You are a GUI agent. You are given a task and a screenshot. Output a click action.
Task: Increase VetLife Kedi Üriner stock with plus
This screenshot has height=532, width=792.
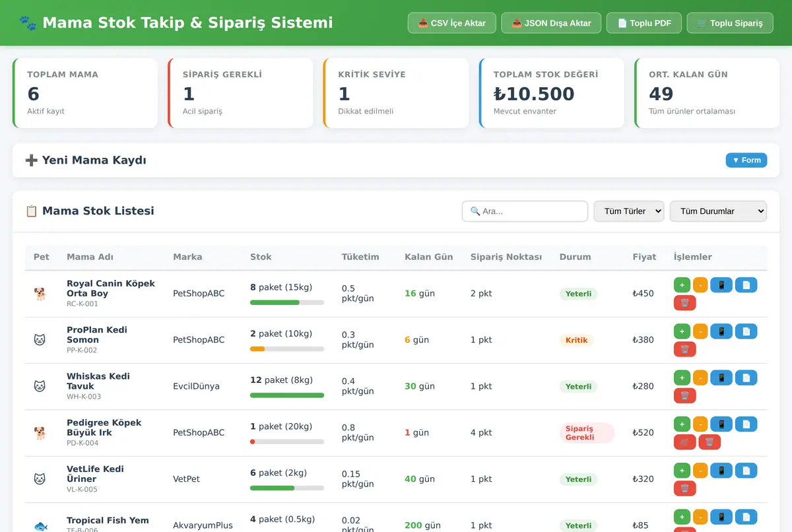click(x=682, y=471)
